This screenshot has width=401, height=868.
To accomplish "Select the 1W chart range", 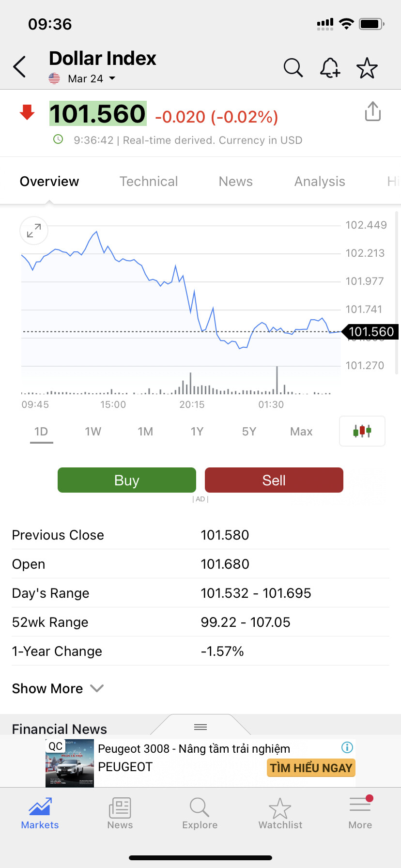I will [93, 432].
